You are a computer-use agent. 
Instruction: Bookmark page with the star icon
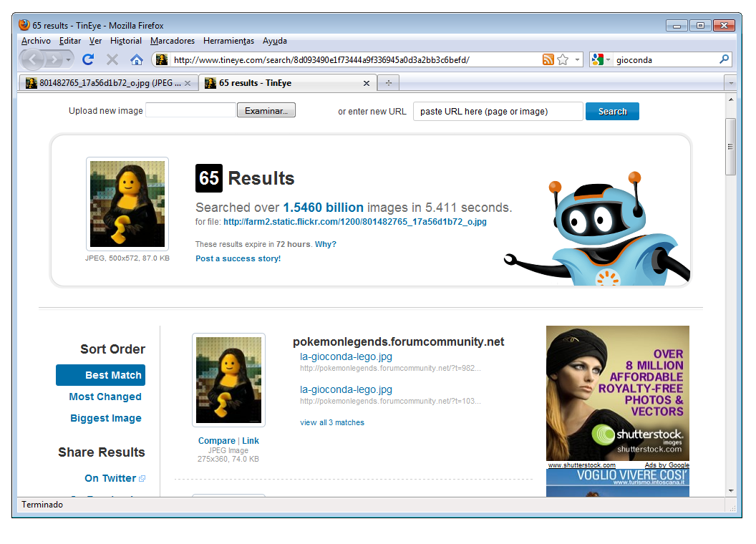click(563, 59)
